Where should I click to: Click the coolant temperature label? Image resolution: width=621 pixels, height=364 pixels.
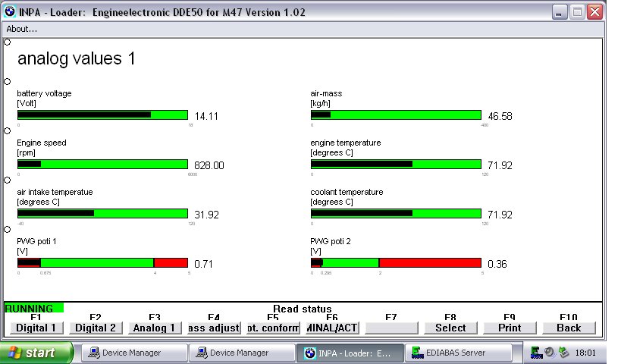pyautogui.click(x=347, y=192)
